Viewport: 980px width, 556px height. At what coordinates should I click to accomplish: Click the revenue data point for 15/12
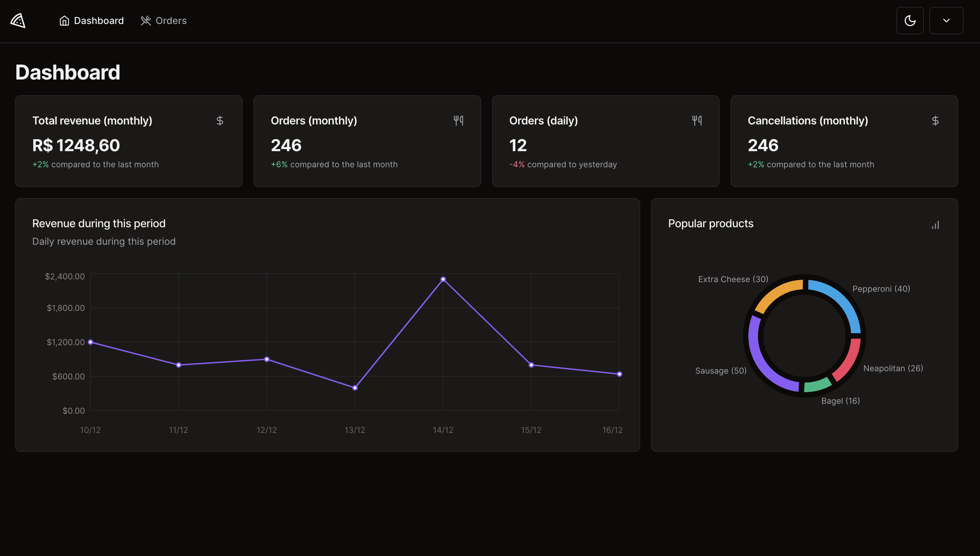531,365
